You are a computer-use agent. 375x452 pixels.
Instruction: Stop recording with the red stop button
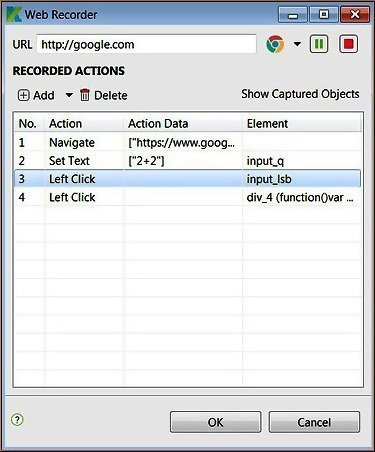pos(348,44)
